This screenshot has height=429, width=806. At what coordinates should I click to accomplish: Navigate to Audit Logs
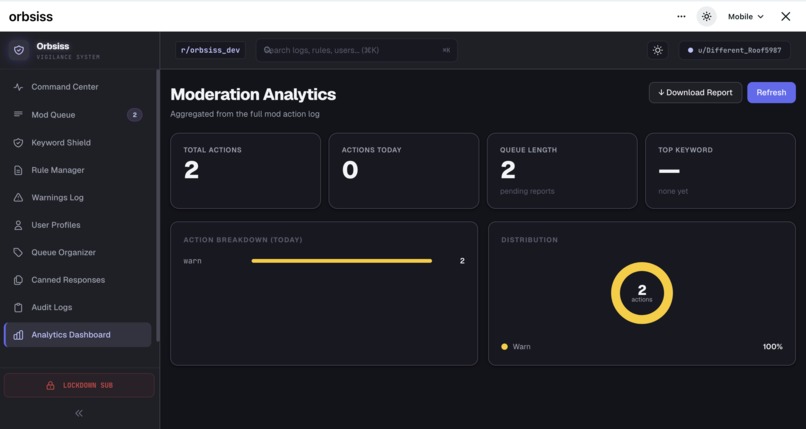(78, 307)
